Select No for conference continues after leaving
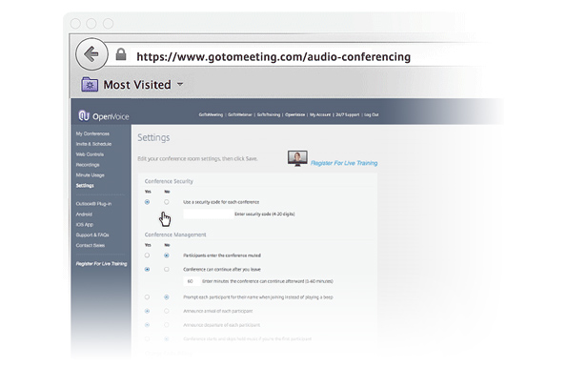The image size is (588, 368). (x=167, y=270)
